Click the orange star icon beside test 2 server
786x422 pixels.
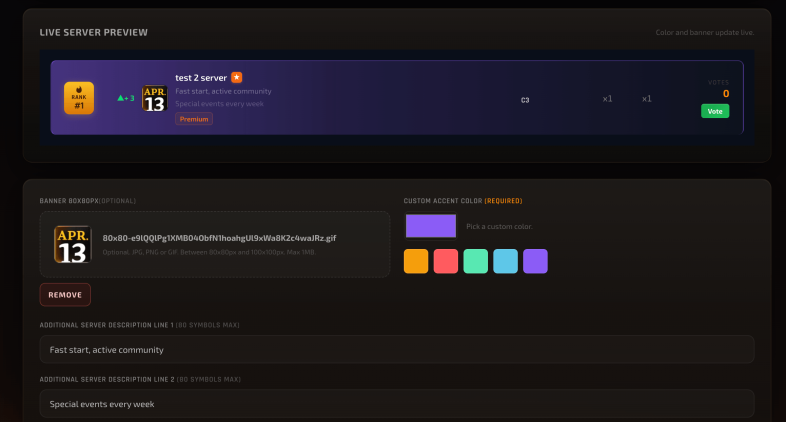[x=237, y=77]
